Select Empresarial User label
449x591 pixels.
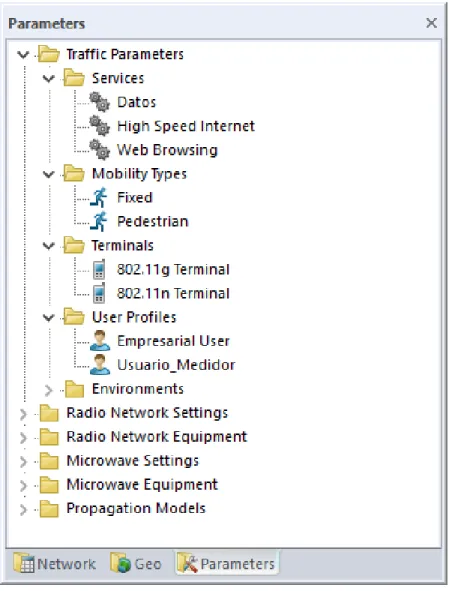tap(173, 341)
